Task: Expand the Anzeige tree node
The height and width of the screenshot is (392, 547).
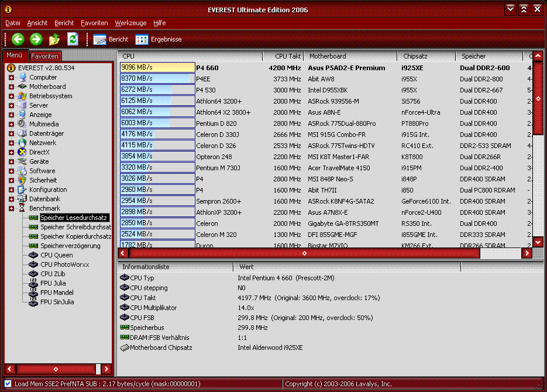Action: click(12, 115)
